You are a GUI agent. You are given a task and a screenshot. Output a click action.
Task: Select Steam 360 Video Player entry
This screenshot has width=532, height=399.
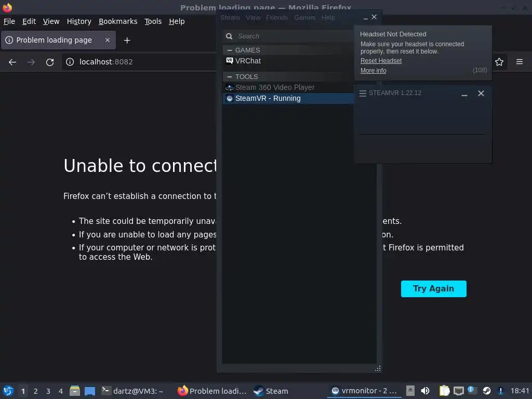click(x=288, y=87)
